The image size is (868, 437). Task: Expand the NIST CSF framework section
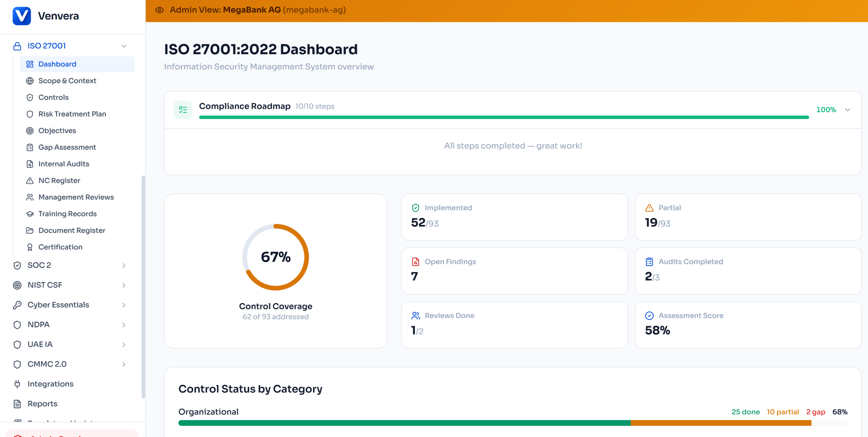[x=124, y=285]
